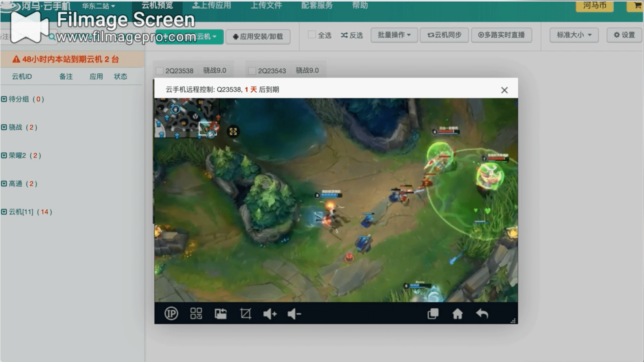Open the 标准大小 size dropdown
The width and height of the screenshot is (644, 362).
[x=574, y=35]
